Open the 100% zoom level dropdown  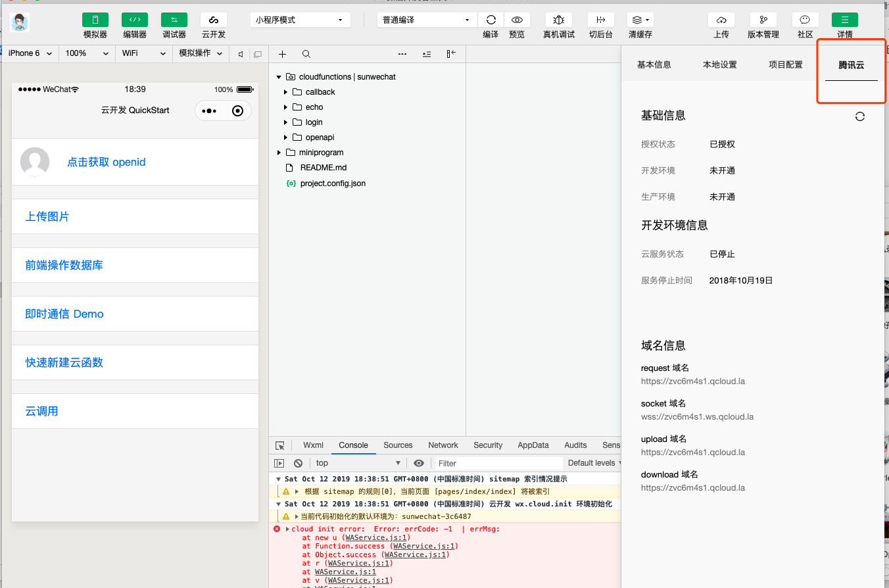[86, 53]
